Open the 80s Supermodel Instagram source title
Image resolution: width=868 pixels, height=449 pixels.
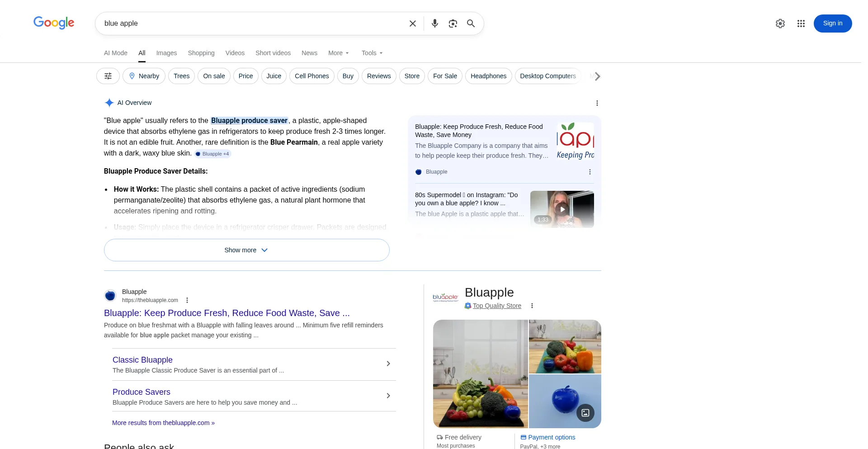[x=466, y=199]
